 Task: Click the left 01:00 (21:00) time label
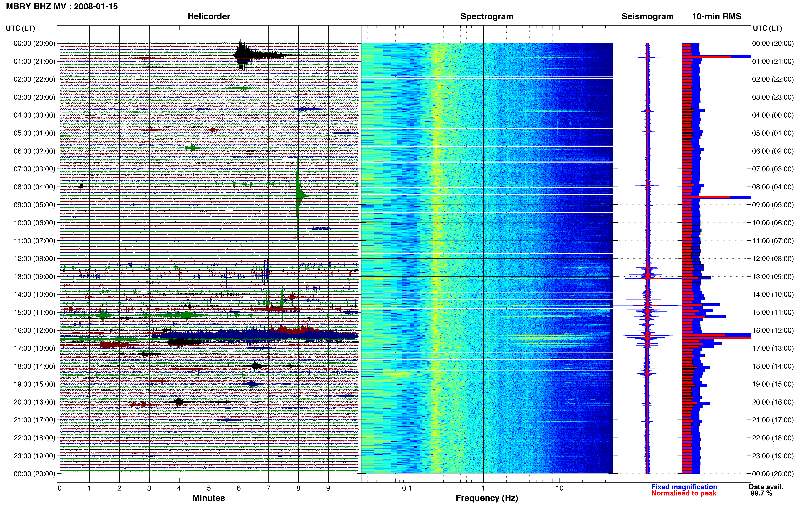[34, 62]
